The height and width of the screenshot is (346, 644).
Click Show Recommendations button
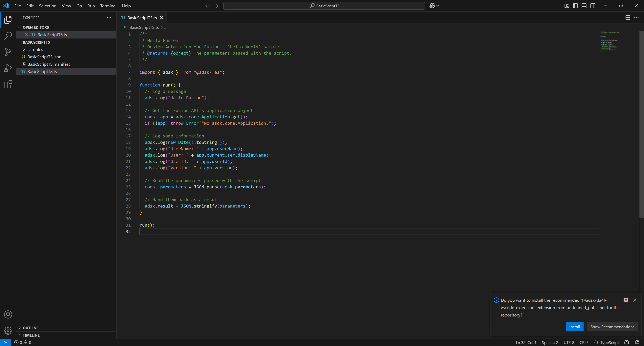(x=612, y=327)
